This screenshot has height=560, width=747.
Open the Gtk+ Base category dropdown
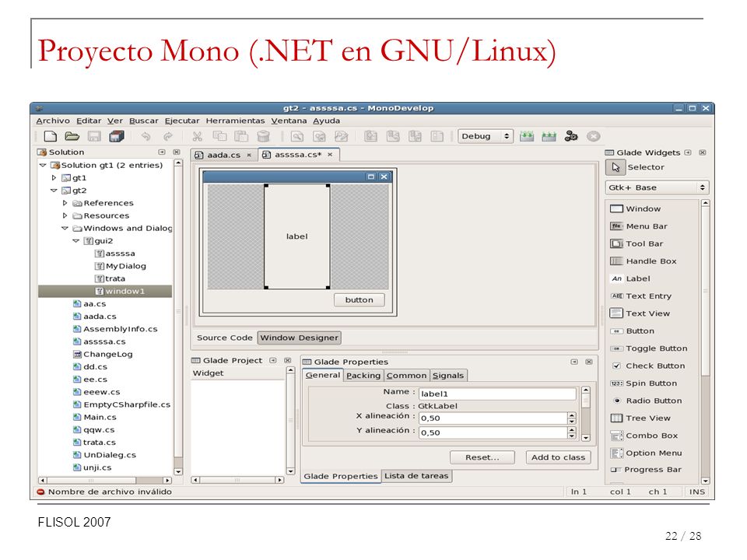[657, 187]
